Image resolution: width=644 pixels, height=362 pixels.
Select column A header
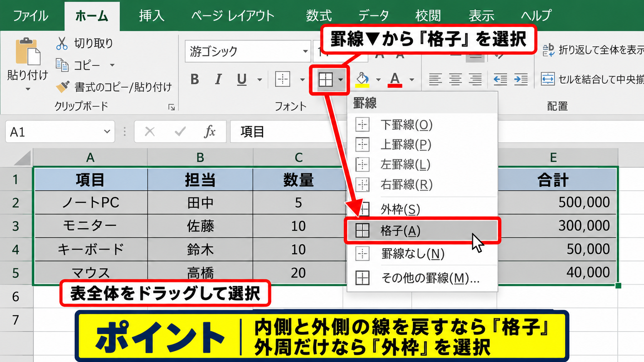90,157
